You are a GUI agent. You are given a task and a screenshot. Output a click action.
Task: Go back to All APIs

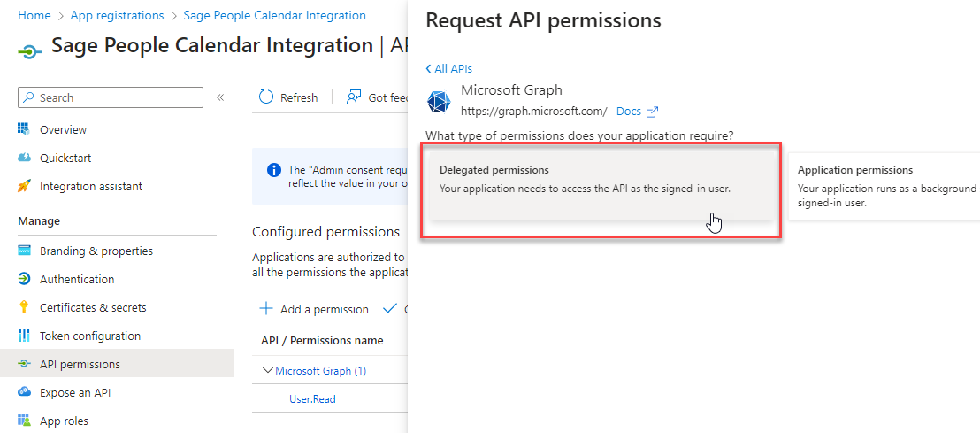point(449,68)
